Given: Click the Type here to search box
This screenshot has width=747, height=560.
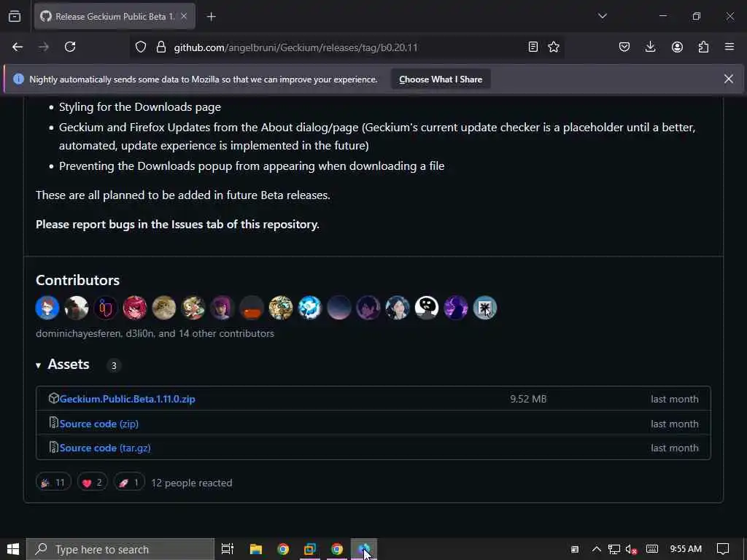Looking at the screenshot, I should 120,549.
